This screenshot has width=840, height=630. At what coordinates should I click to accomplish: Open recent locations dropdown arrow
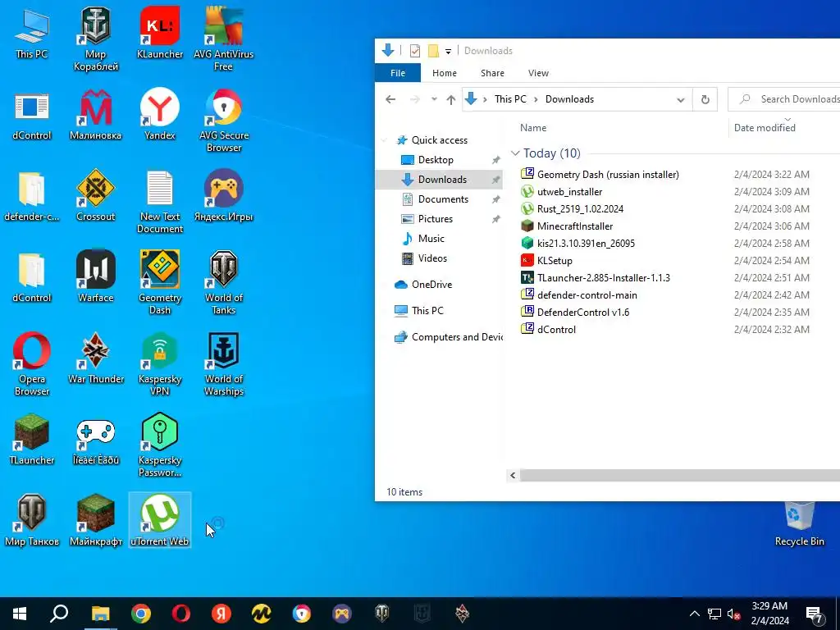point(435,99)
